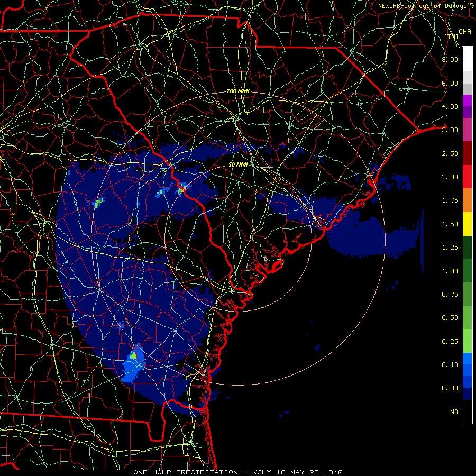The width and height of the screenshot is (476, 476).
Task: Click the 0.50 legend value
Action: click(450, 318)
